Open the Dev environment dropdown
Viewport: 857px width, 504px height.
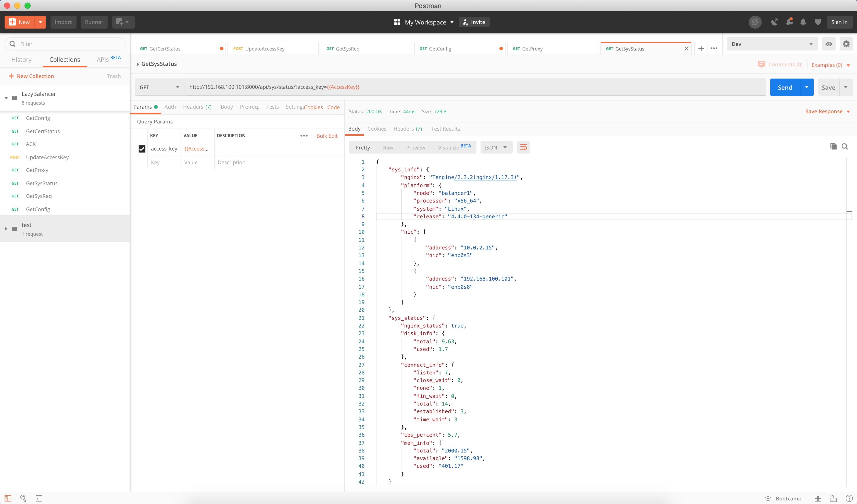coord(772,44)
